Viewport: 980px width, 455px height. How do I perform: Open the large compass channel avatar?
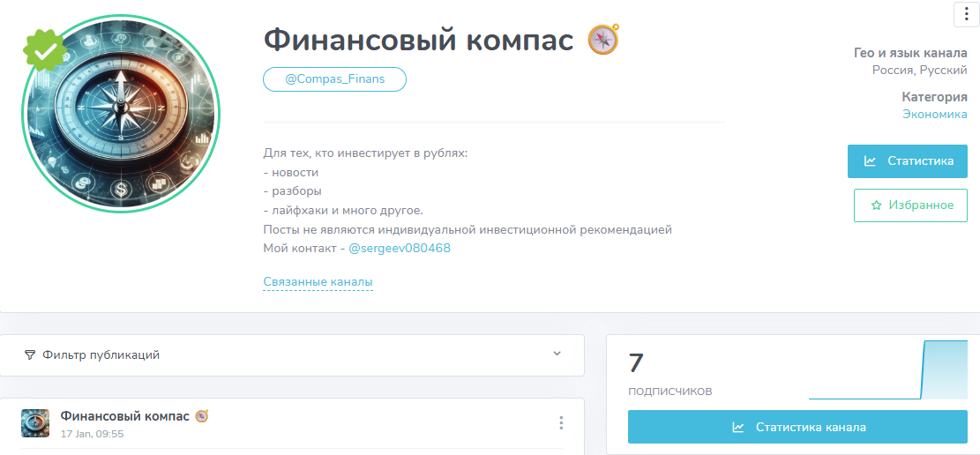[x=121, y=114]
